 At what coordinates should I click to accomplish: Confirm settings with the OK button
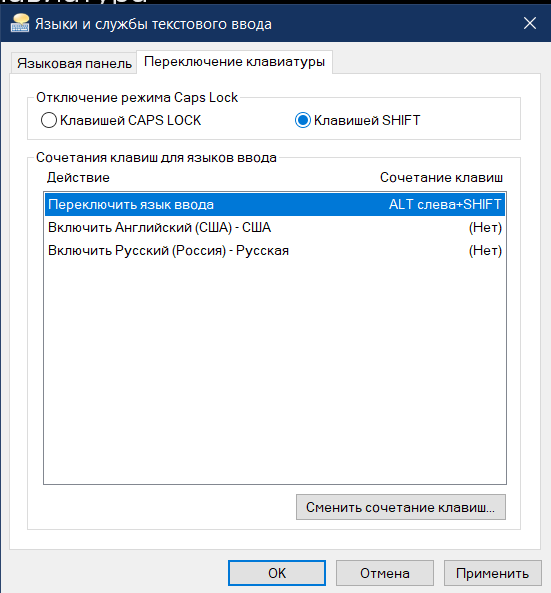pyautogui.click(x=277, y=573)
